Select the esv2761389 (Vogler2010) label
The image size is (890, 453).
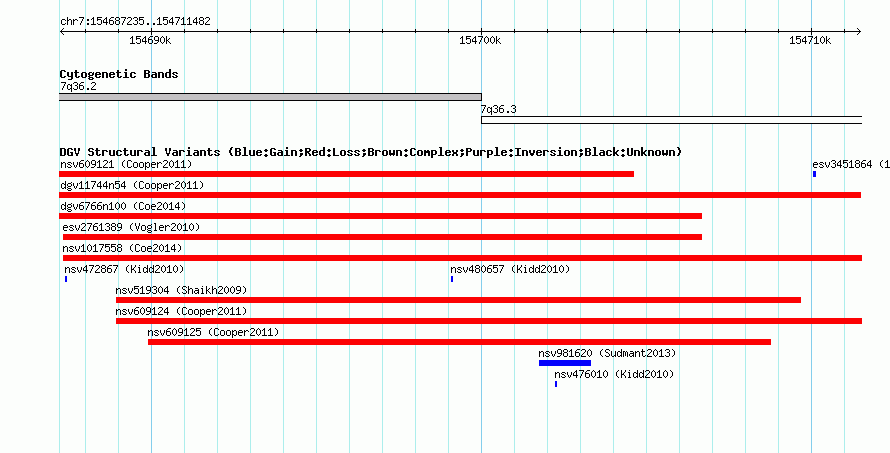(131, 228)
